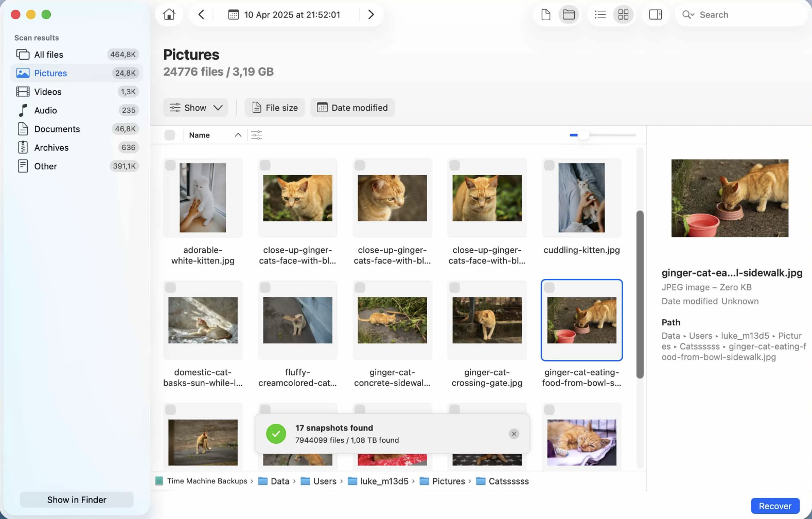Click the file list vertical scrollbar
Viewport: 812px width, 519px height.
click(640, 295)
